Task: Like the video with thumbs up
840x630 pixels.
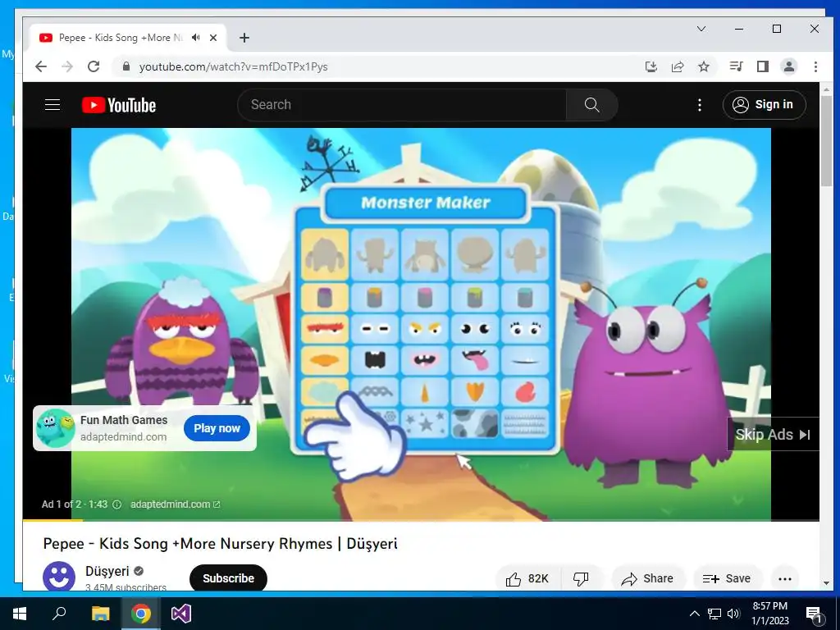Action: click(x=527, y=578)
